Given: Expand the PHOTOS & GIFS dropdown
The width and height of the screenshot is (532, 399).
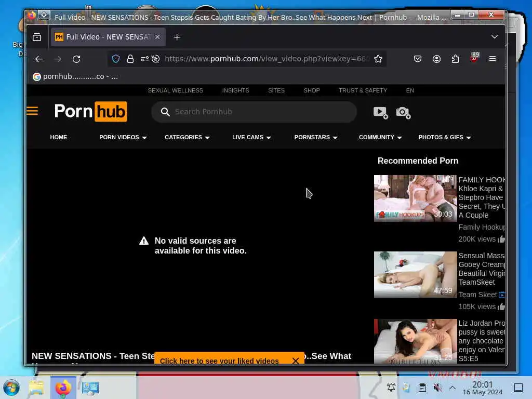Looking at the screenshot, I should pos(445,137).
